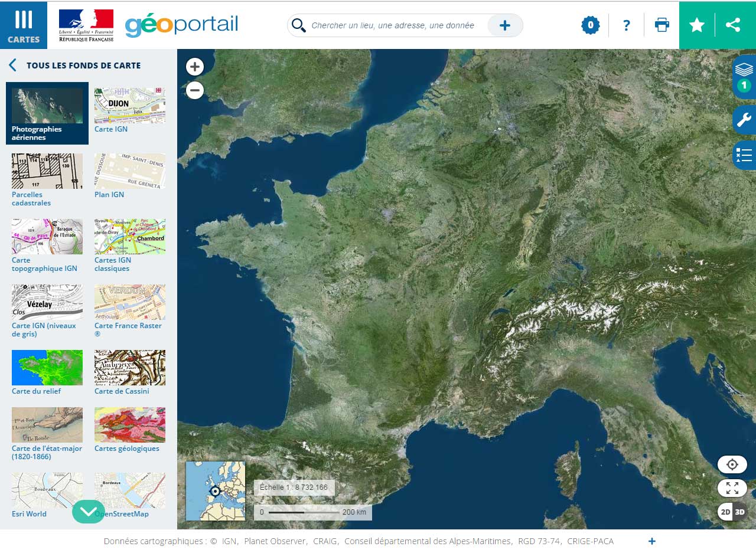Expand the basemap list with down chevron
The height and width of the screenshot is (553, 756).
point(89,512)
